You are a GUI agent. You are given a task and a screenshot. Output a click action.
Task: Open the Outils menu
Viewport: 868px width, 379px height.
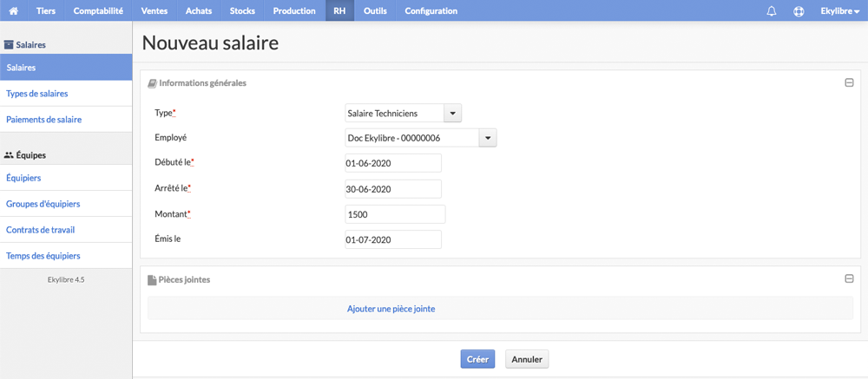(375, 10)
